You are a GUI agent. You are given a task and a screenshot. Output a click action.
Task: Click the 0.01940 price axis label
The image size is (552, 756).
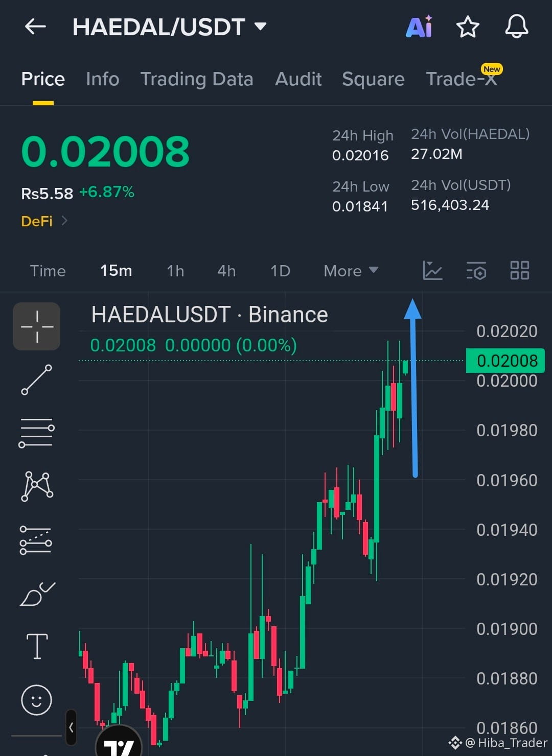507,530
